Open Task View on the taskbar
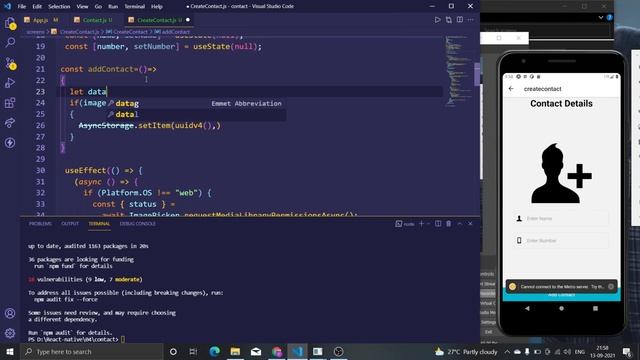 pyautogui.click(x=193, y=351)
